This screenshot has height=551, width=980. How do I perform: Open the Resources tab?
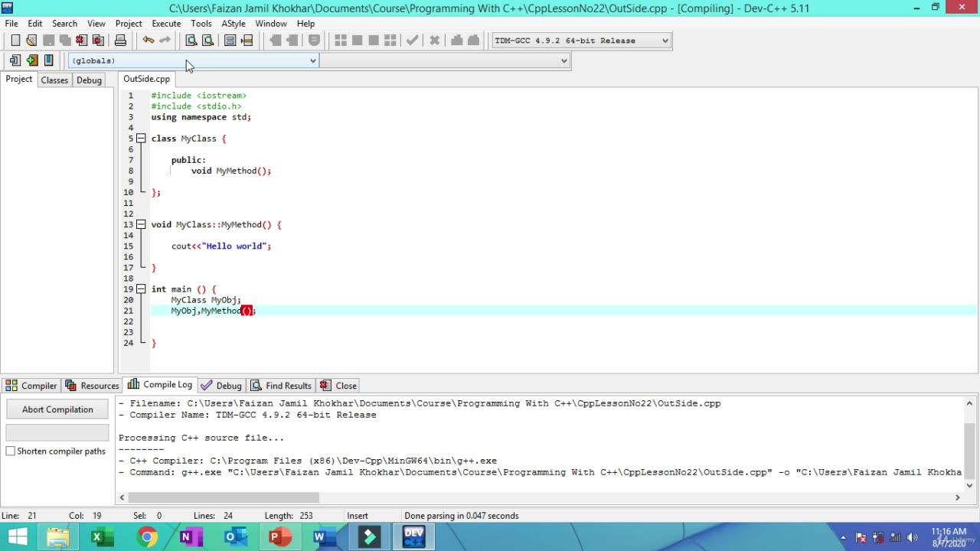click(93, 386)
